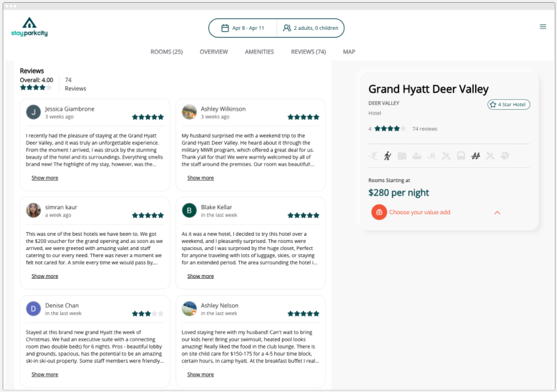Click the hot tub amenity icon

click(x=417, y=156)
